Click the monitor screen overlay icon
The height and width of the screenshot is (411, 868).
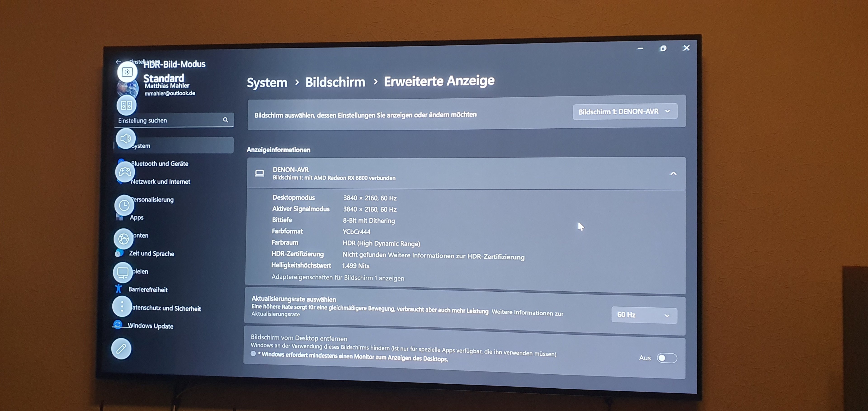pos(123,272)
